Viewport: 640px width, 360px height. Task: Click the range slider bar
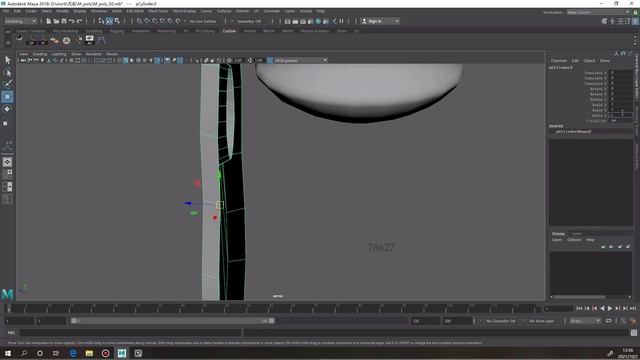click(x=172, y=321)
